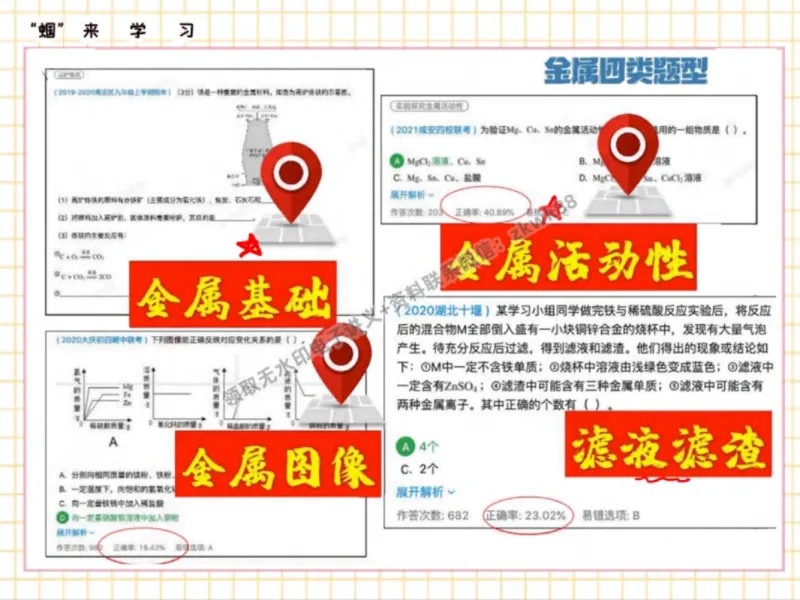
Task: Click the 正确率: 40.89% stat
Action: [x=484, y=212]
